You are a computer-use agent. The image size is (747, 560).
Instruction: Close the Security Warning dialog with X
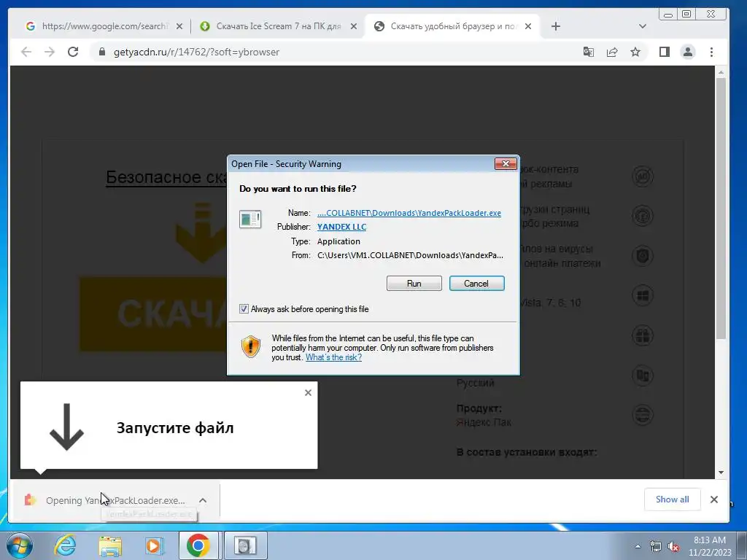(x=506, y=164)
